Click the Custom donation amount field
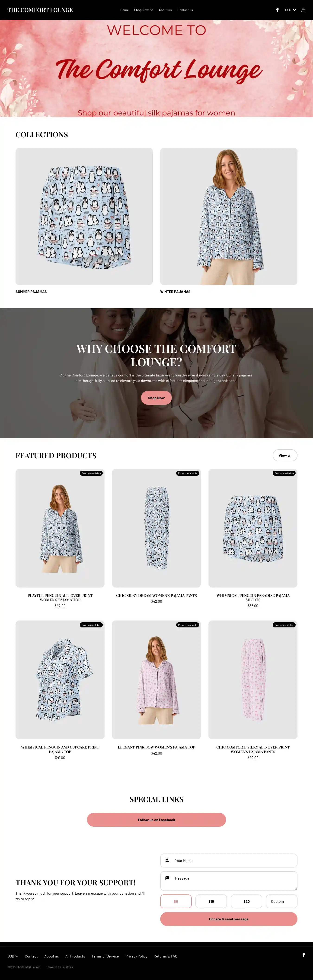Image resolution: width=313 pixels, height=980 pixels. click(x=281, y=901)
